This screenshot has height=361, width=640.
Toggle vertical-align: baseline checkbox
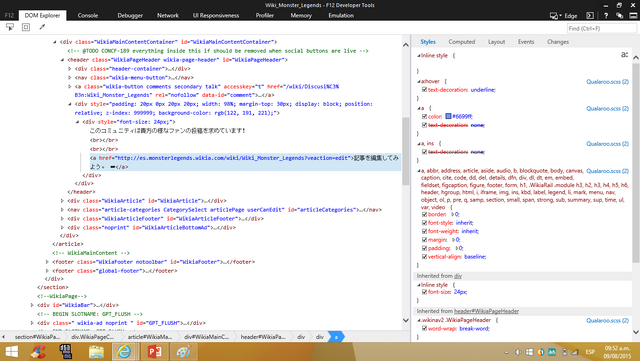(424, 256)
